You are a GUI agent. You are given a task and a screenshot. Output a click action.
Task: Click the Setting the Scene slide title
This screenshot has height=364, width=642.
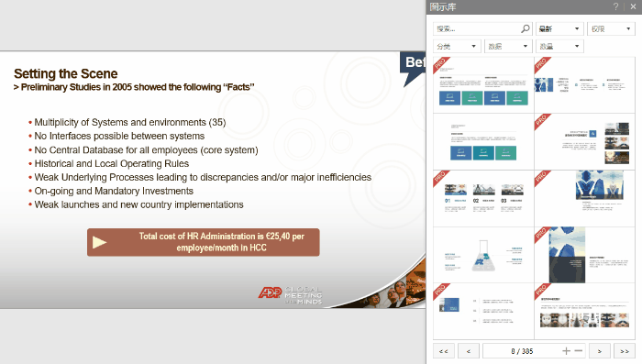tap(66, 73)
